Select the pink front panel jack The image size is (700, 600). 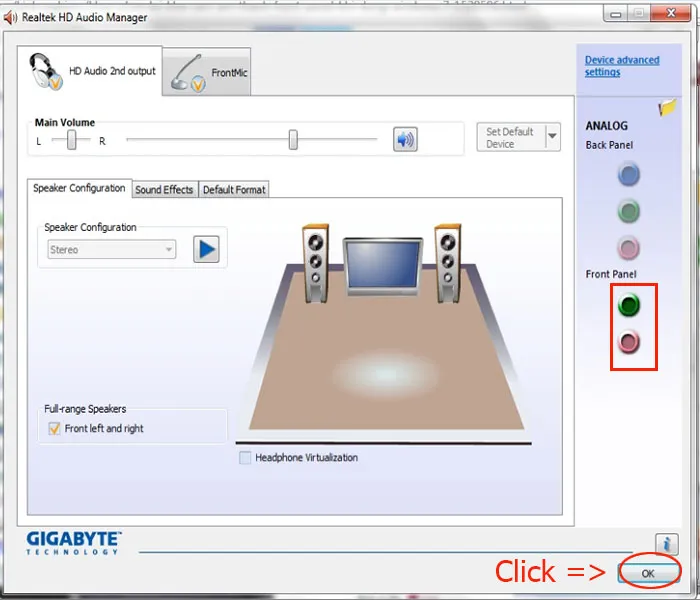pyautogui.click(x=629, y=343)
